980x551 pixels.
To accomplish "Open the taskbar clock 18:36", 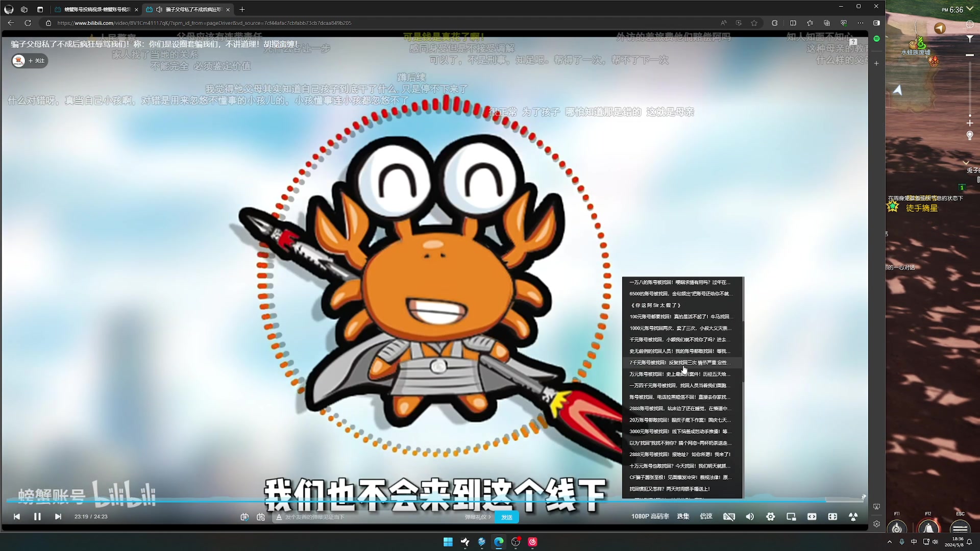I will coord(954,542).
